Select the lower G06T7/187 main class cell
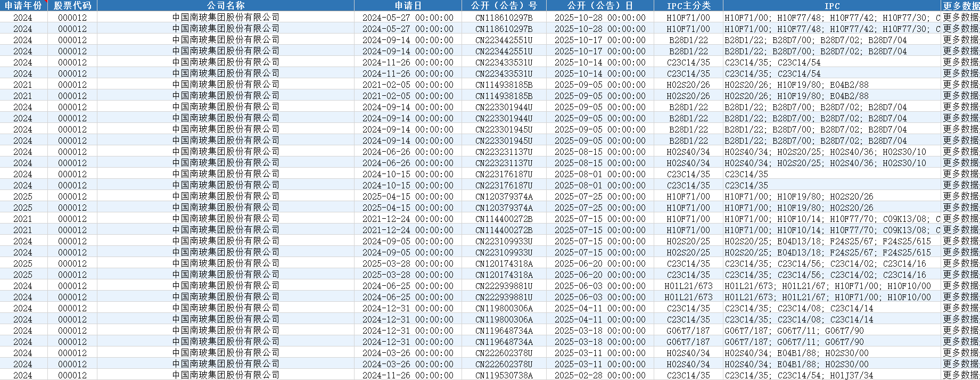 (x=688, y=341)
